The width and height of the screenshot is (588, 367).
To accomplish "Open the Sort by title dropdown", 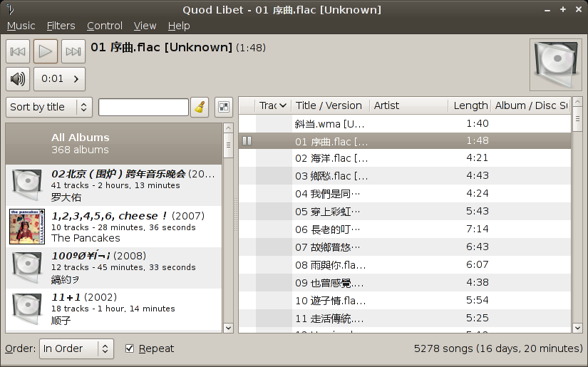I will coord(49,107).
